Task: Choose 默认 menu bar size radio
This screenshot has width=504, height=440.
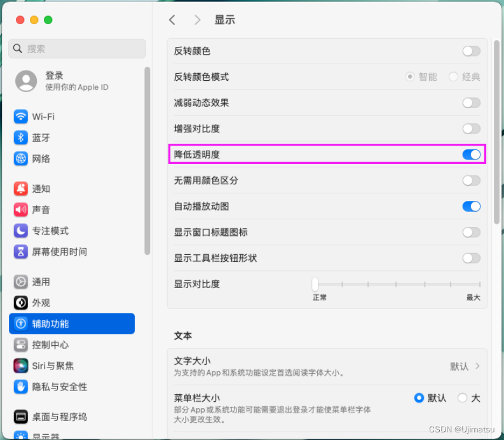Action: [419, 398]
